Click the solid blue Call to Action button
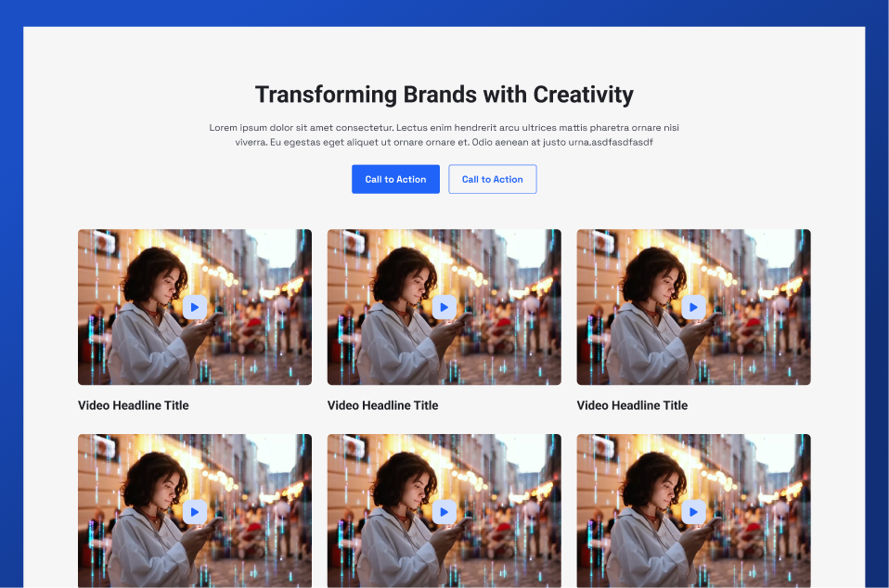Image resolution: width=889 pixels, height=588 pixels. coord(395,179)
